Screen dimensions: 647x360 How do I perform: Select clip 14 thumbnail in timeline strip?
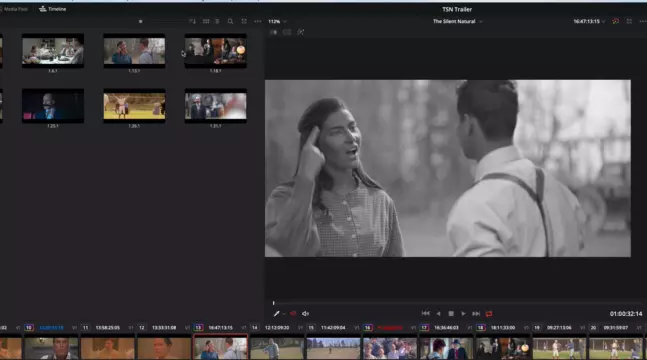point(276,348)
